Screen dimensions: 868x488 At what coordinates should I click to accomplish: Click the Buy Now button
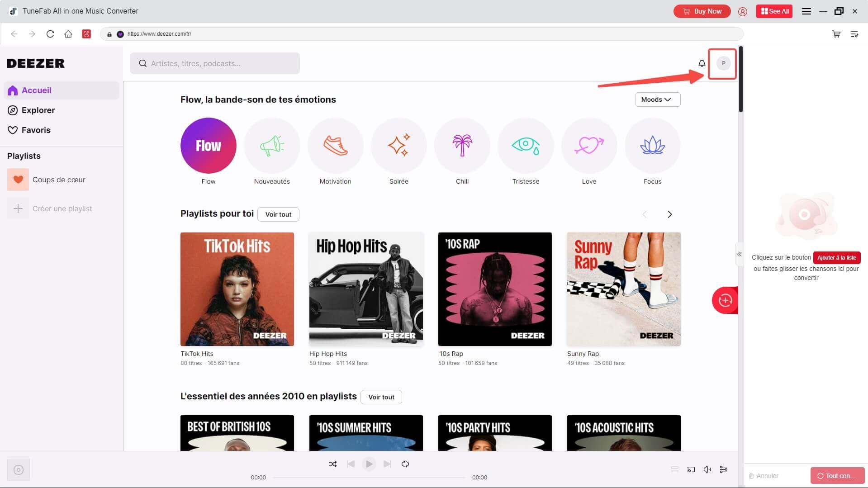pos(702,11)
